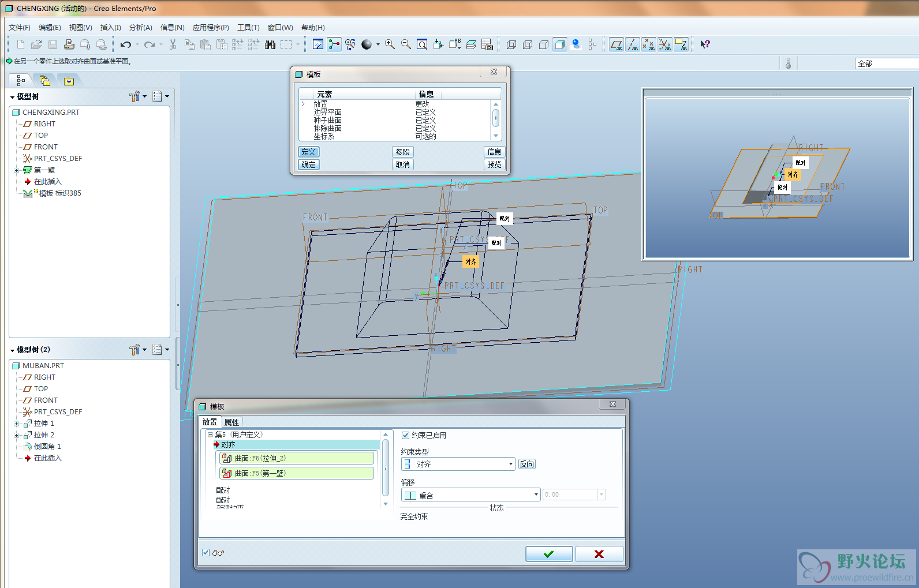Toggle the 约束已启用 checkbox
This screenshot has width=919, height=588.
(405, 435)
